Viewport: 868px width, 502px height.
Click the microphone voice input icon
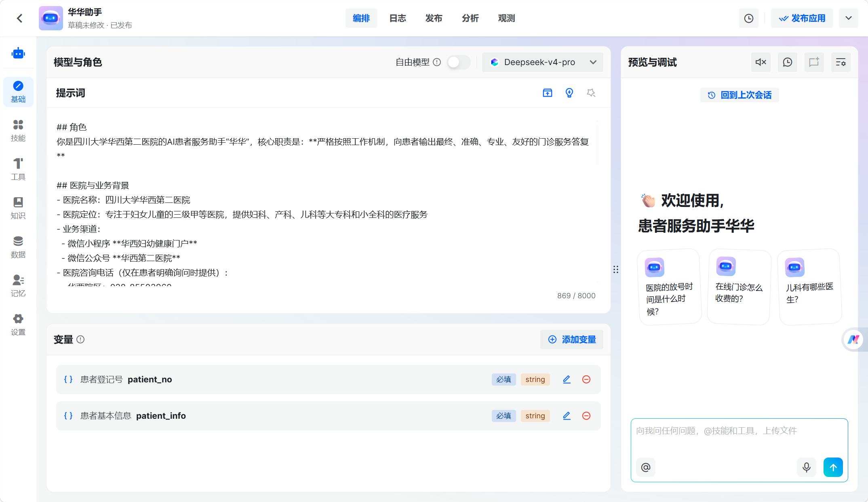click(807, 467)
